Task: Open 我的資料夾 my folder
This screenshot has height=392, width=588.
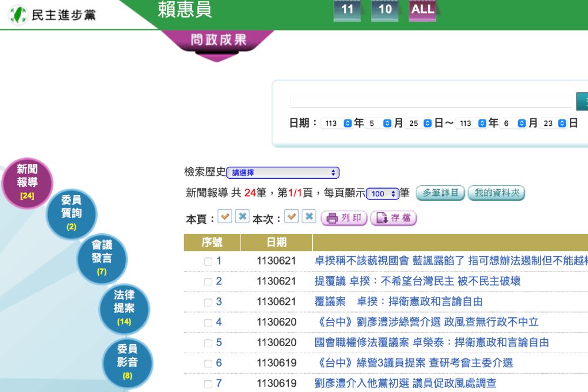Action: click(496, 193)
